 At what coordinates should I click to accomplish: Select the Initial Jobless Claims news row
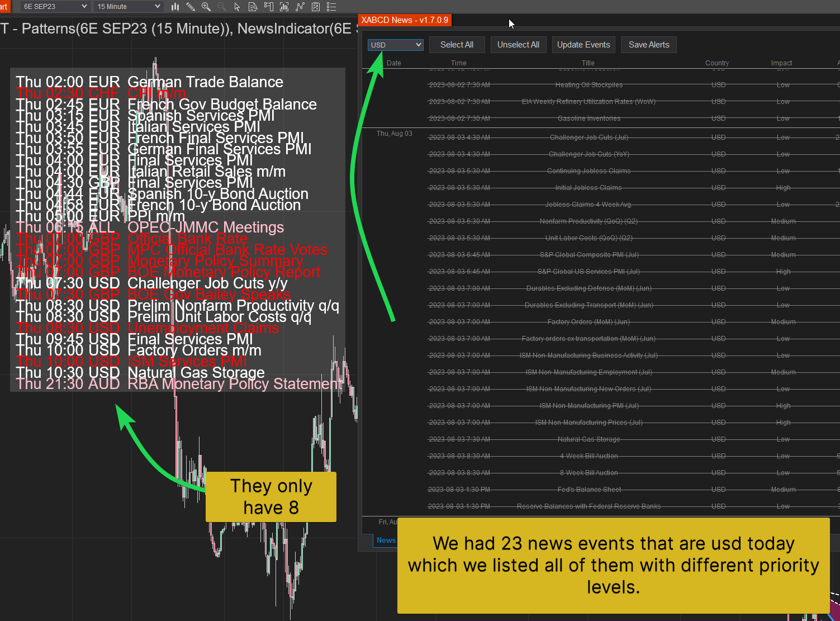[588, 187]
